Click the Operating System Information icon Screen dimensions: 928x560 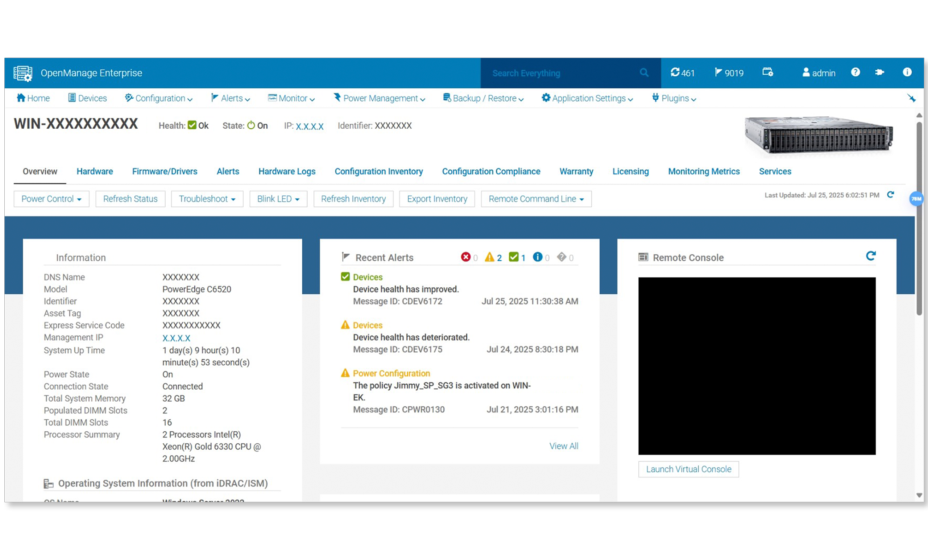[49, 484]
